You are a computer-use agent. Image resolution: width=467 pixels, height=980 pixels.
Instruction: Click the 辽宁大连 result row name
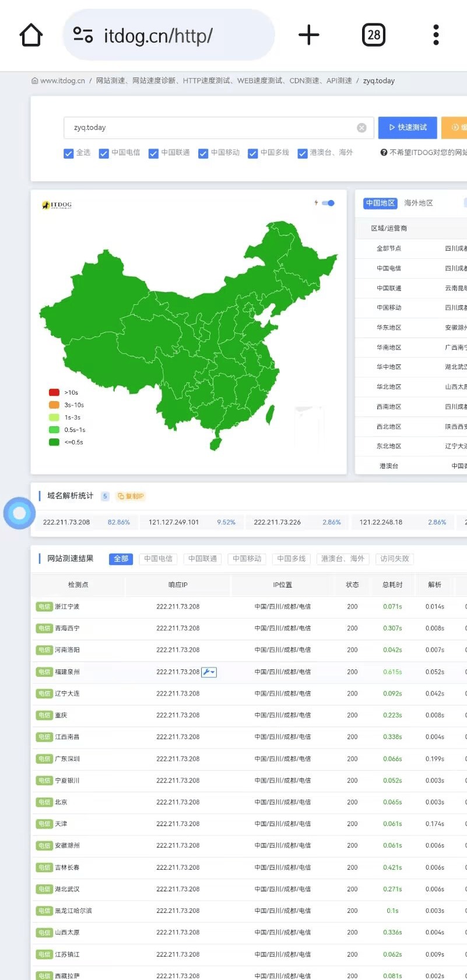(x=67, y=694)
